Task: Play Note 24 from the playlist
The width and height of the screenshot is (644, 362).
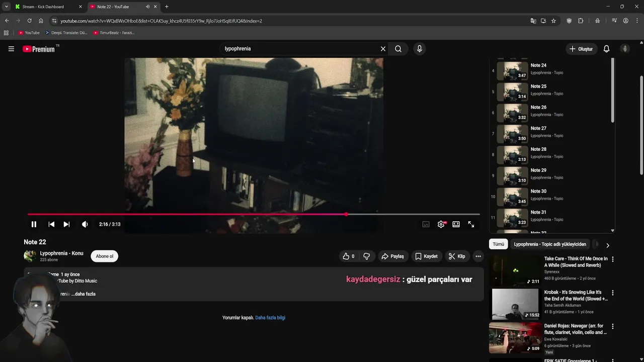Action: 551,71
